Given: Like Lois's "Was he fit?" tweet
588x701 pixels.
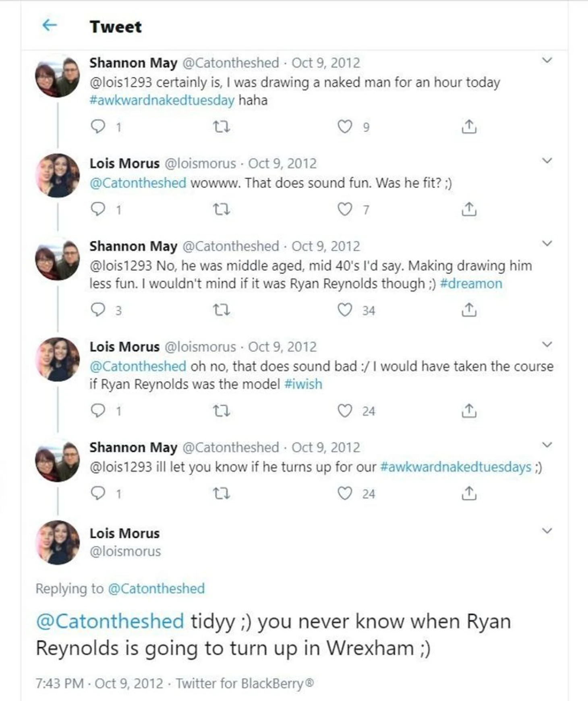Looking at the screenshot, I should [345, 210].
